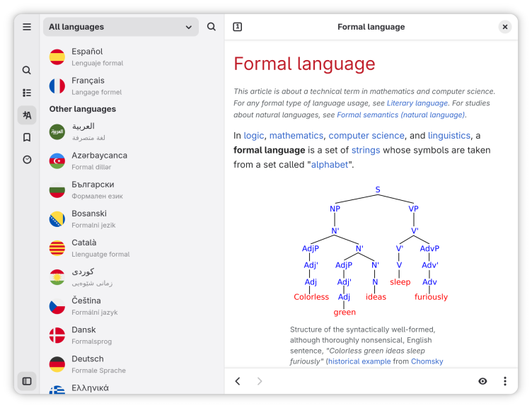Click the syntax tree diagram image
Image resolution: width=532 pixels, height=408 pixels.
371,251
